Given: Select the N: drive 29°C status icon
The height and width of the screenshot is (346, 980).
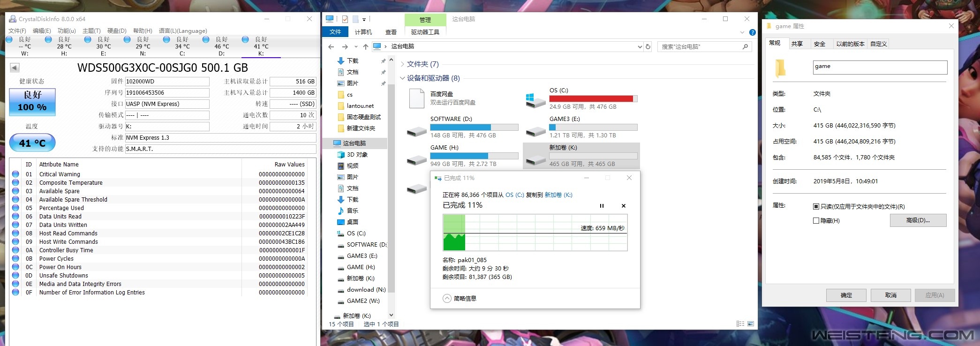Looking at the screenshot, I should [127, 40].
